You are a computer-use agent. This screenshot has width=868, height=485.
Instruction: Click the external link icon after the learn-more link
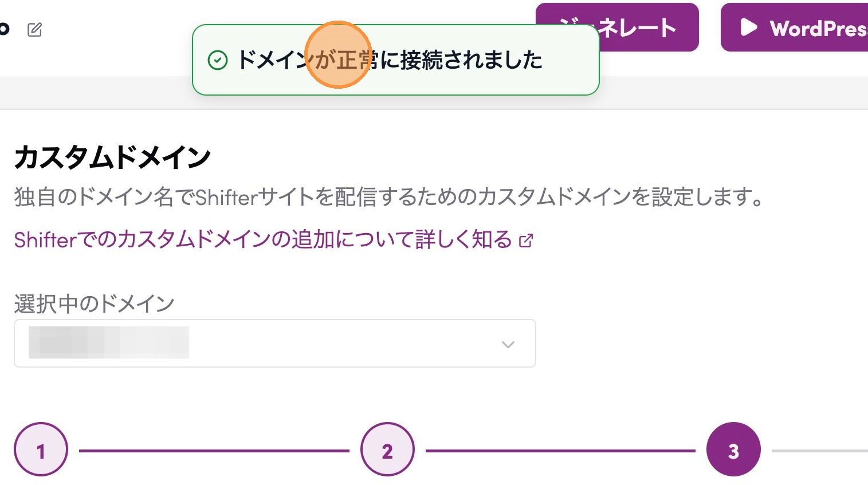tap(526, 240)
